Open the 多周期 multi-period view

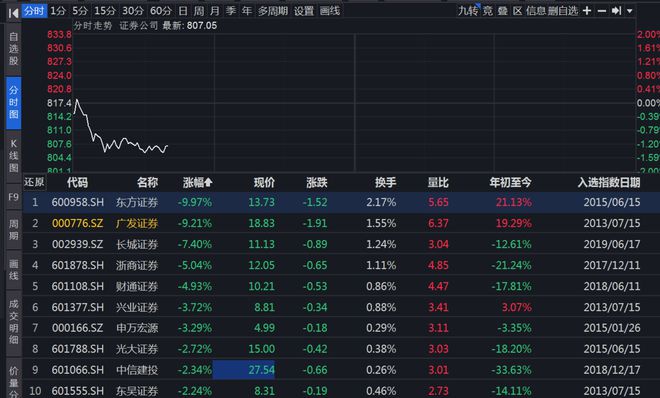click(273, 11)
